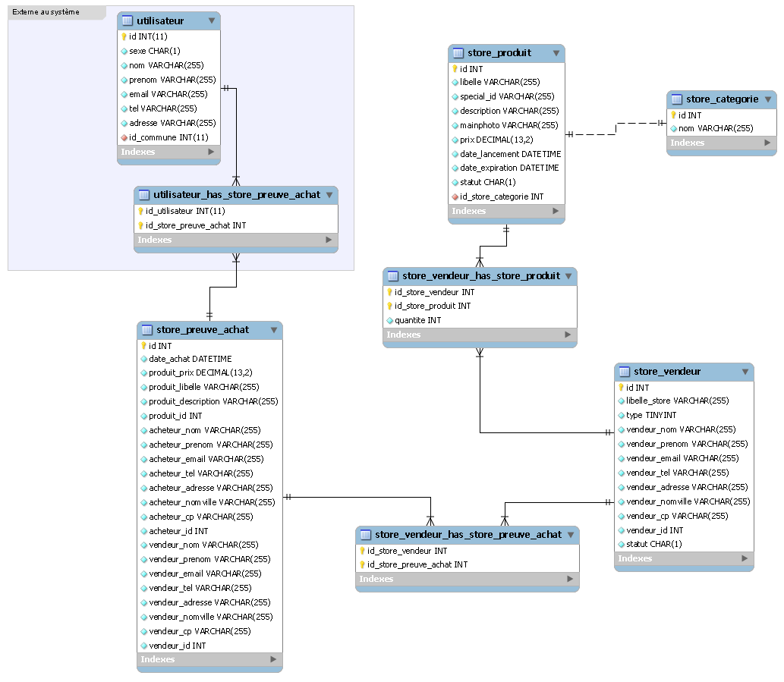Select id_store_vendeur INT in store_vendeur_has_store_preuve_achat
This screenshot has height=682, width=784.
(x=468, y=551)
